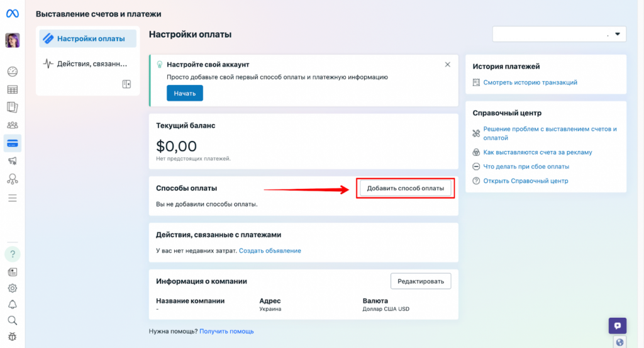Open the advertising megaphone icon
Screen dimensions: 644x348
tap(13, 161)
